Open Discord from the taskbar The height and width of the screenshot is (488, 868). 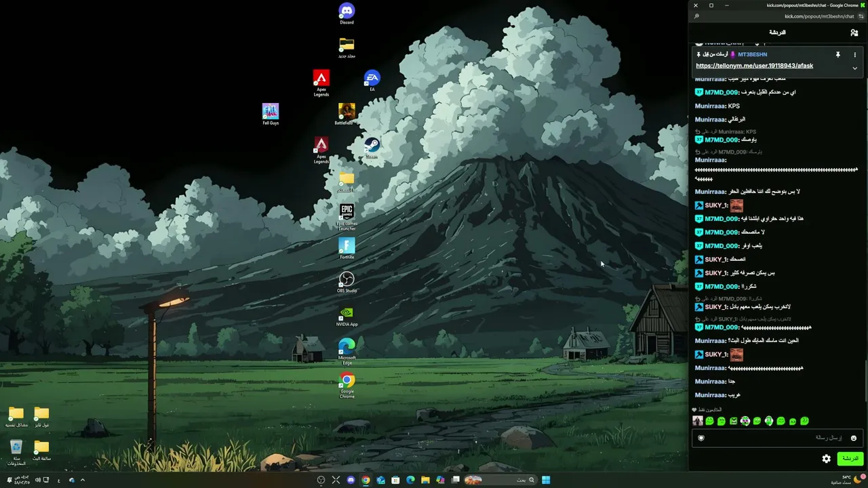[x=351, y=480]
